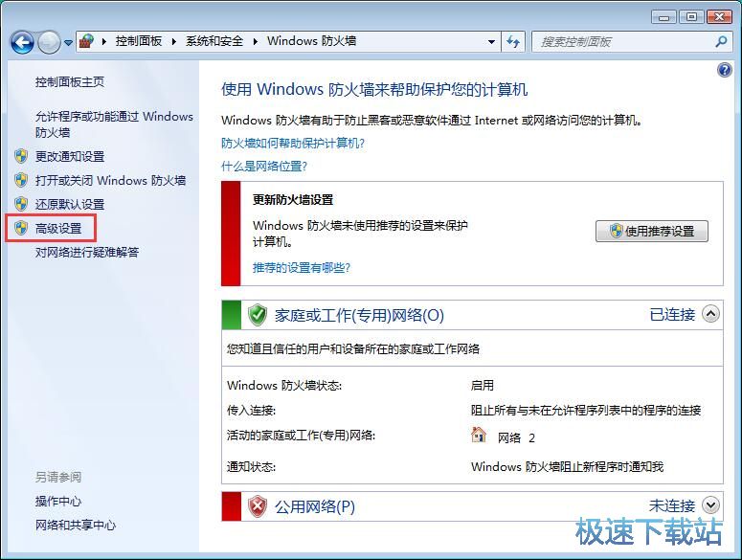Click shield icon beside 还原默认设置
This screenshot has height=560, width=742.
coord(21,204)
